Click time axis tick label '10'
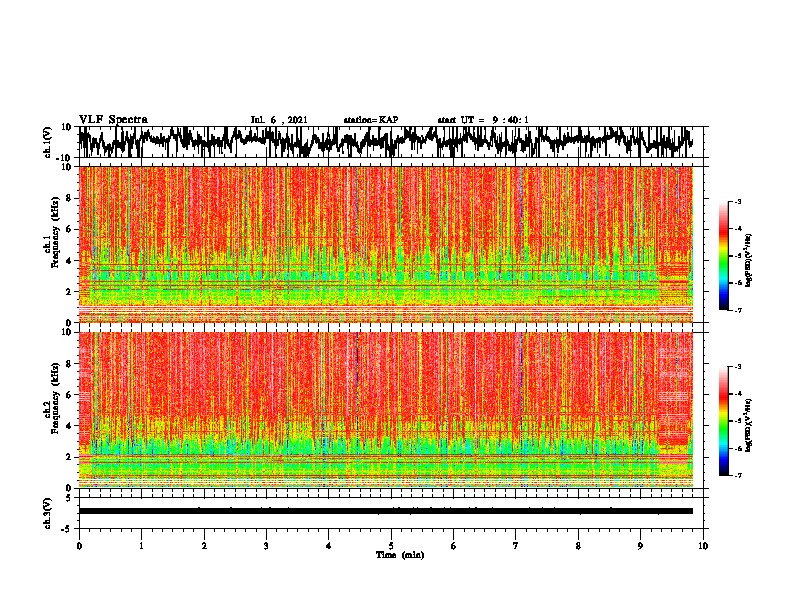 [x=703, y=546]
